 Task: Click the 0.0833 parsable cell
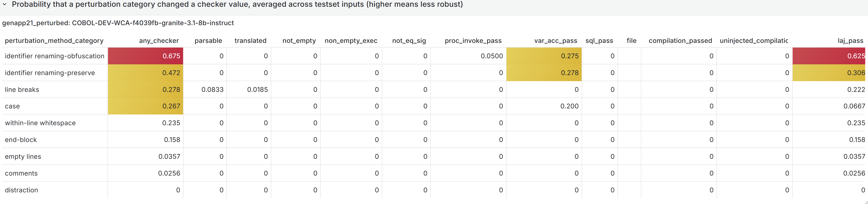pos(212,90)
